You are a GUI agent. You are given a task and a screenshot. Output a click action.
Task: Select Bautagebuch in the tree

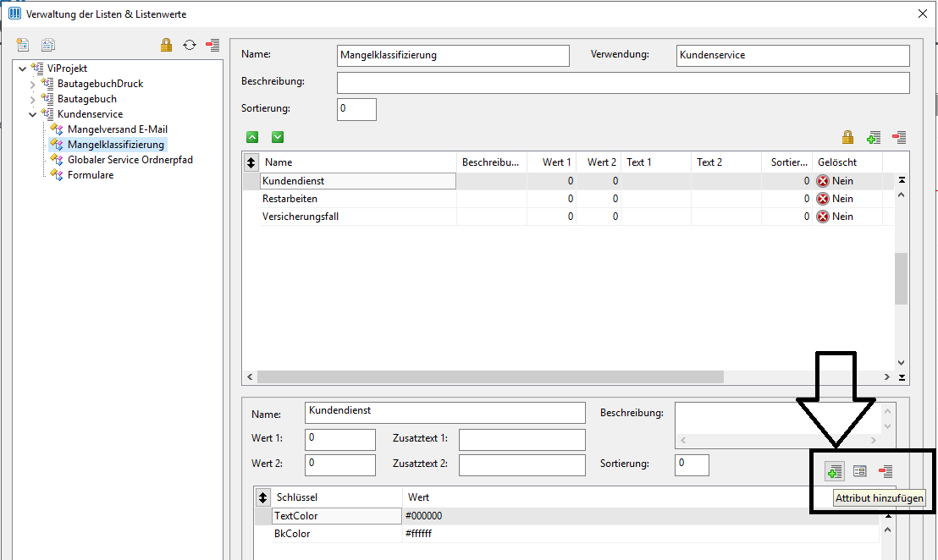86,99
